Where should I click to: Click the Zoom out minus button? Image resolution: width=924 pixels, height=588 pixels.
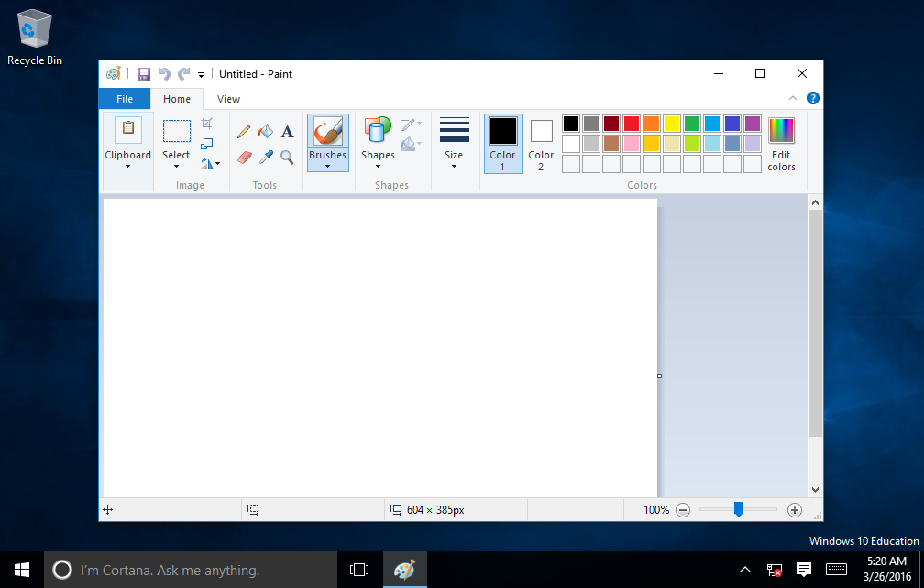(x=683, y=510)
